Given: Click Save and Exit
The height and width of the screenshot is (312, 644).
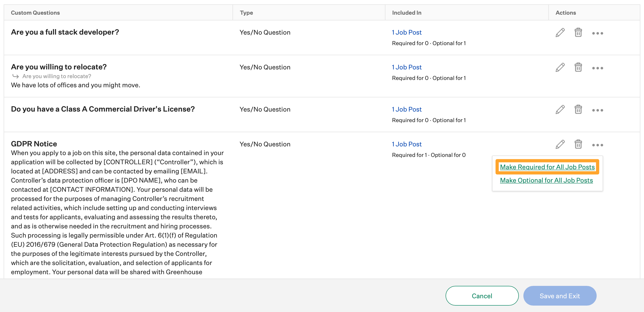Looking at the screenshot, I should click(x=560, y=296).
